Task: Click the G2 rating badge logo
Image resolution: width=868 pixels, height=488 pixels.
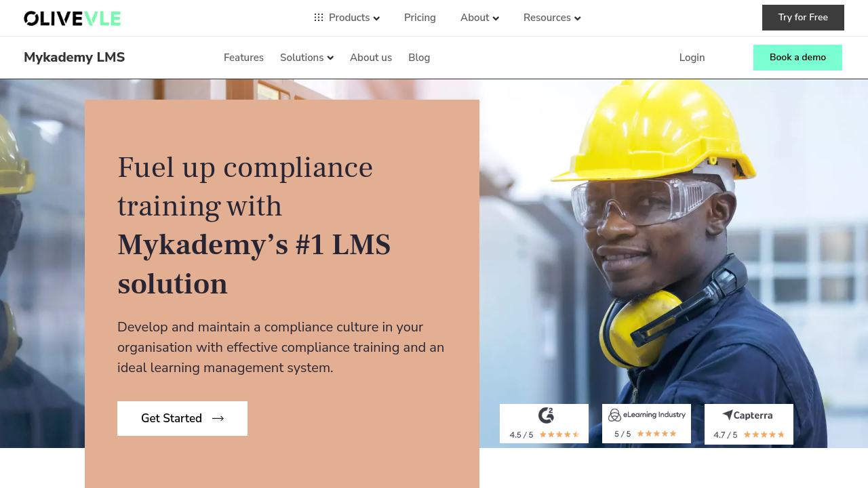Action: click(x=546, y=415)
